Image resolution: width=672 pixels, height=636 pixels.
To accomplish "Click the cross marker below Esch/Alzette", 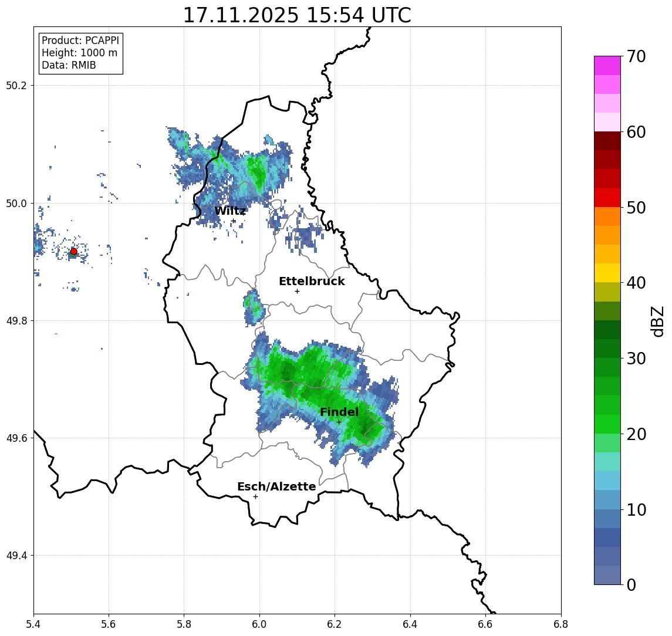I will coord(255,497).
